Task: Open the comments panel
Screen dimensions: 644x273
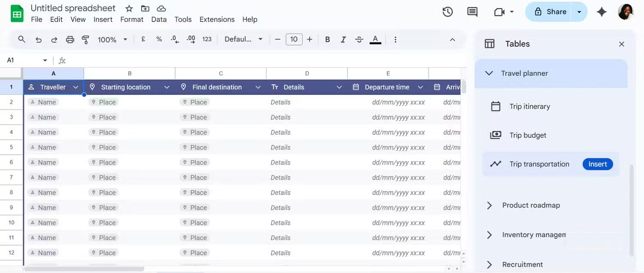Action: click(472, 12)
